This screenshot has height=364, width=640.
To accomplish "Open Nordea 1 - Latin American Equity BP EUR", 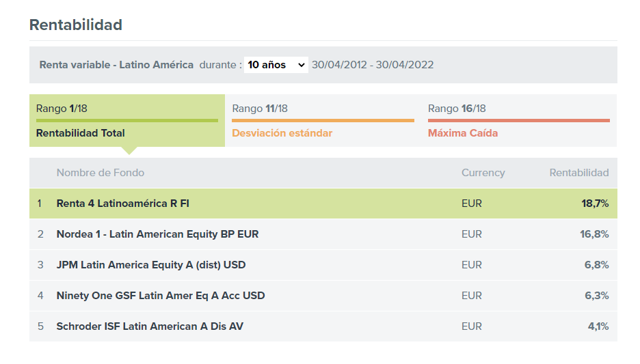I will tap(157, 234).
